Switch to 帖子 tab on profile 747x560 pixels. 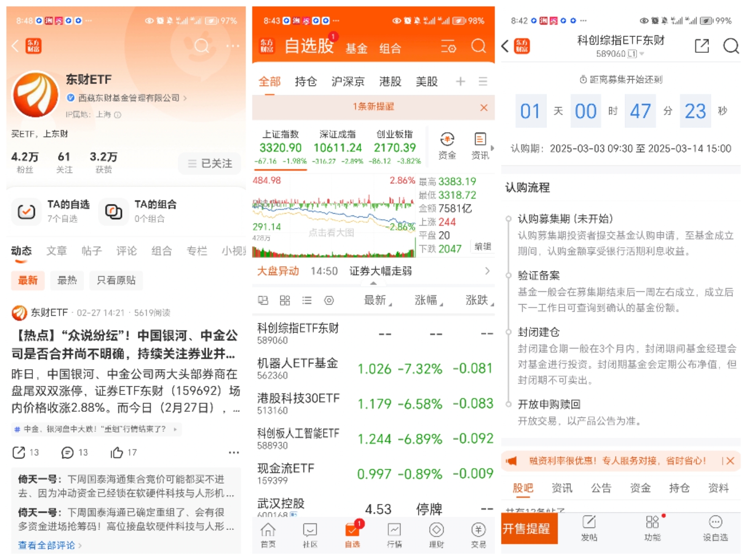click(x=92, y=251)
